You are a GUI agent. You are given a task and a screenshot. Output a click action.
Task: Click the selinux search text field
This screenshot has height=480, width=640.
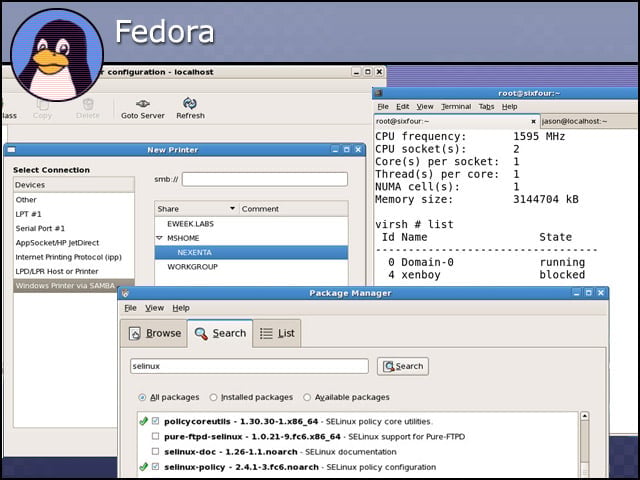[249, 366]
